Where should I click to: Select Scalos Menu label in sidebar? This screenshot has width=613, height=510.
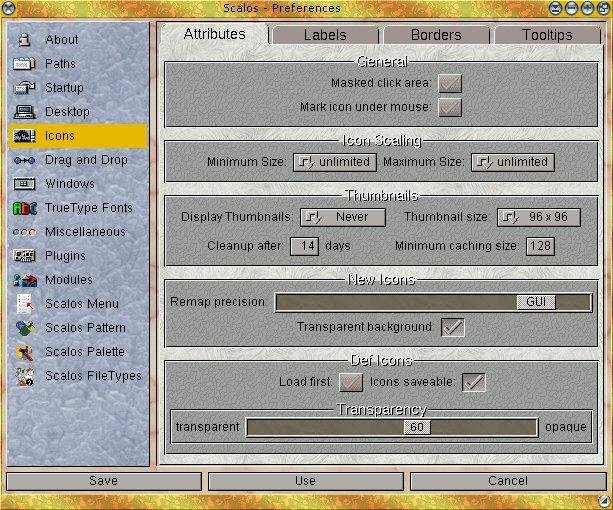point(82,304)
